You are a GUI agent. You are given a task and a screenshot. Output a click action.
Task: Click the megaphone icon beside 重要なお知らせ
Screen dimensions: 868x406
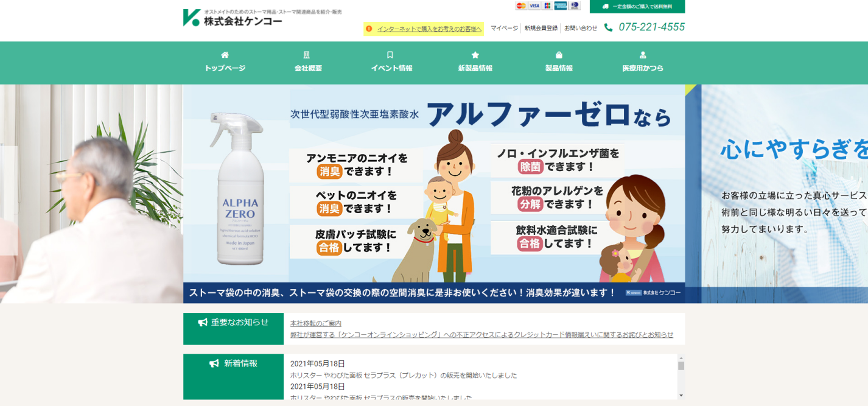pyautogui.click(x=203, y=323)
